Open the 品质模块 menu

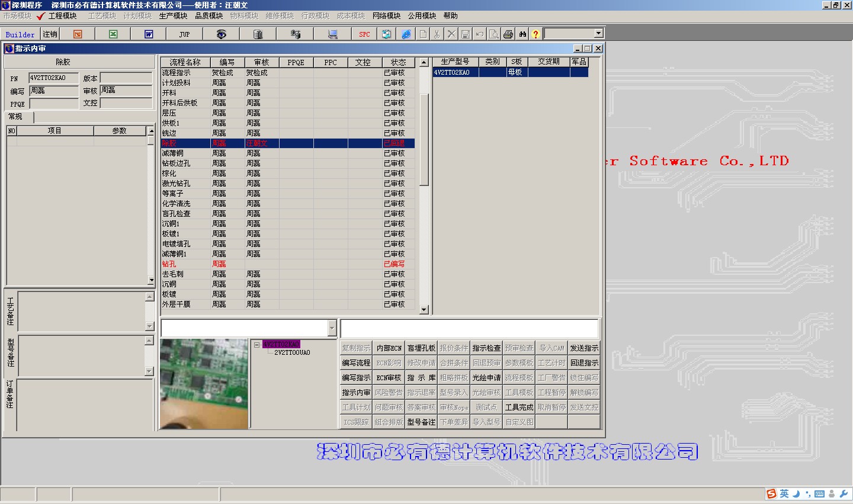click(x=209, y=16)
